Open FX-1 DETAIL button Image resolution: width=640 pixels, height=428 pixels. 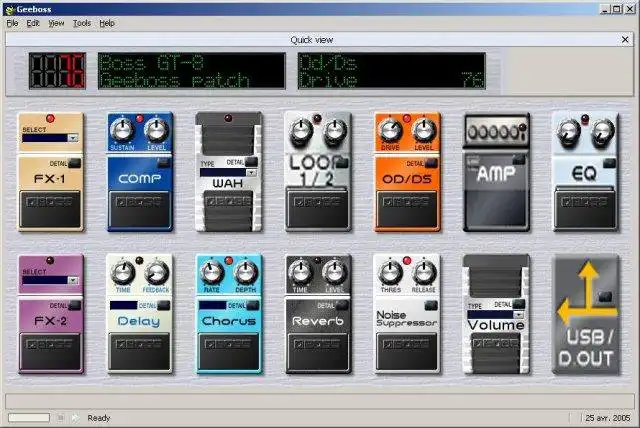(x=75, y=163)
